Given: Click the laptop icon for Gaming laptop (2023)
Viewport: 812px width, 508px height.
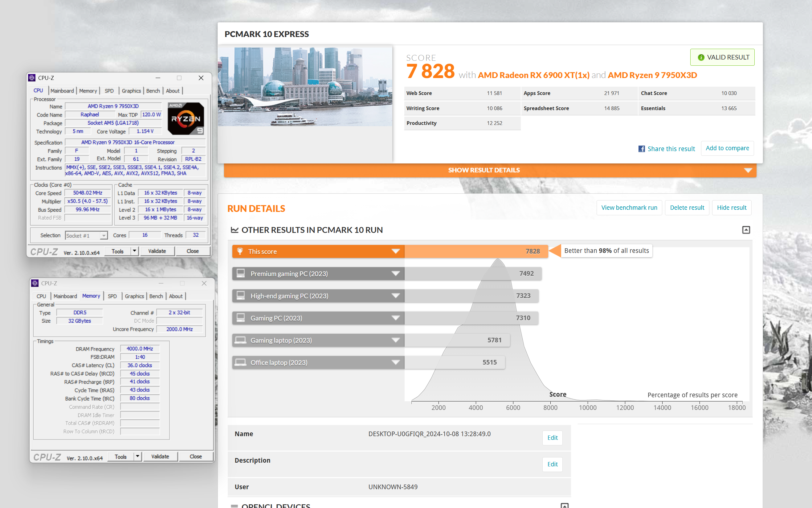Looking at the screenshot, I should click(x=240, y=340).
